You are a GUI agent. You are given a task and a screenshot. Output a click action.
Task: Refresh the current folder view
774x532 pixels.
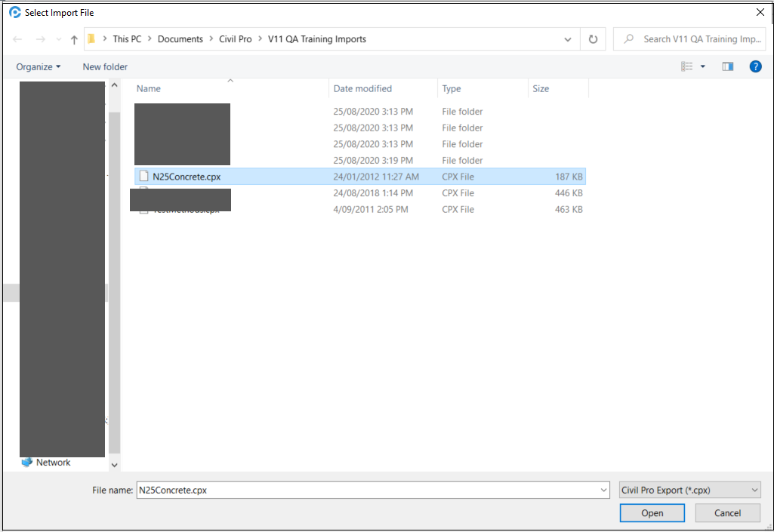pyautogui.click(x=593, y=39)
